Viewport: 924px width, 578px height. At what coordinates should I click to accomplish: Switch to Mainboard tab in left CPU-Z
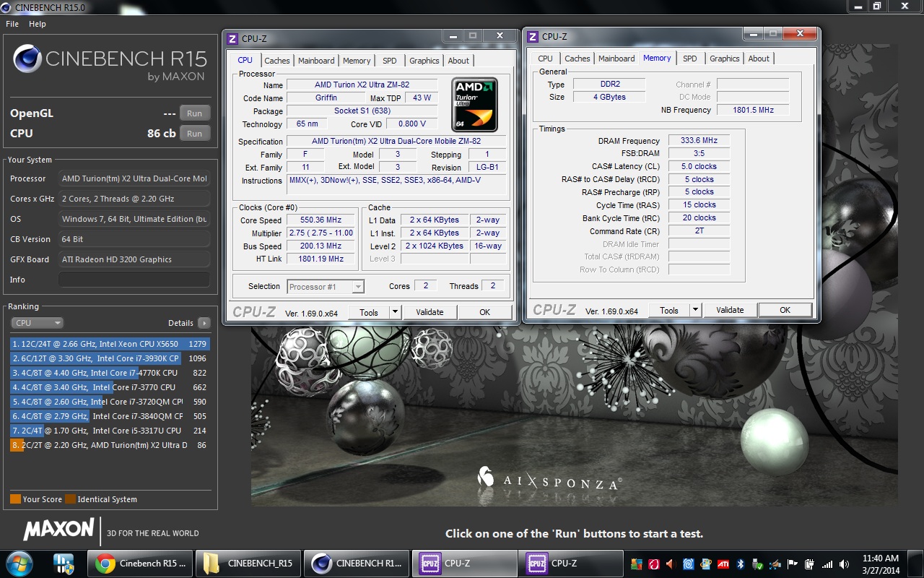pos(316,61)
